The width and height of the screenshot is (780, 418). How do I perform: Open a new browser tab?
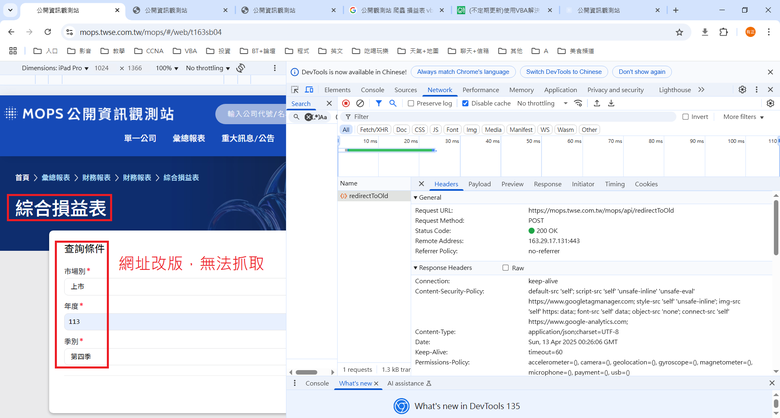pos(676,10)
